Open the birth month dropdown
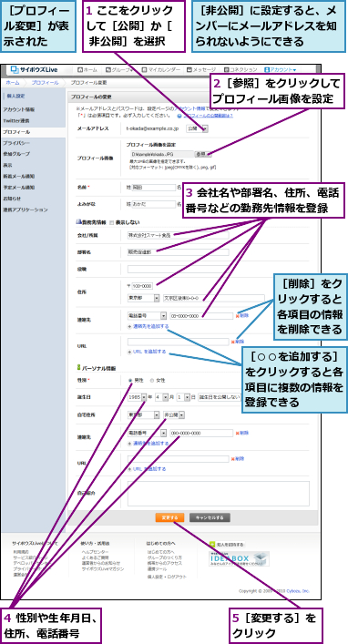 coord(162,397)
